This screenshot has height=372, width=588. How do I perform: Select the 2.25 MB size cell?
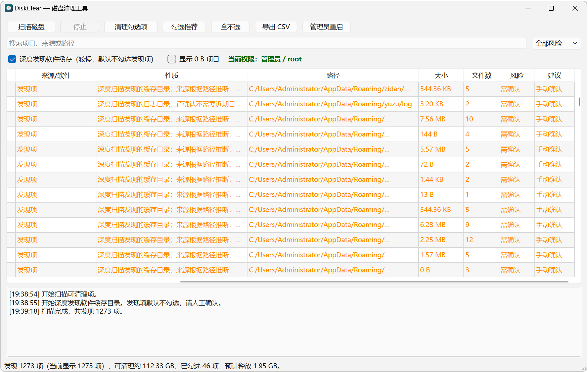click(x=441, y=240)
